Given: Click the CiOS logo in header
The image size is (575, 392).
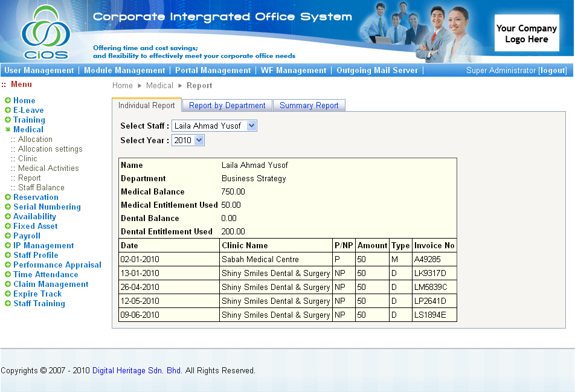Looking at the screenshot, I should tap(45, 32).
